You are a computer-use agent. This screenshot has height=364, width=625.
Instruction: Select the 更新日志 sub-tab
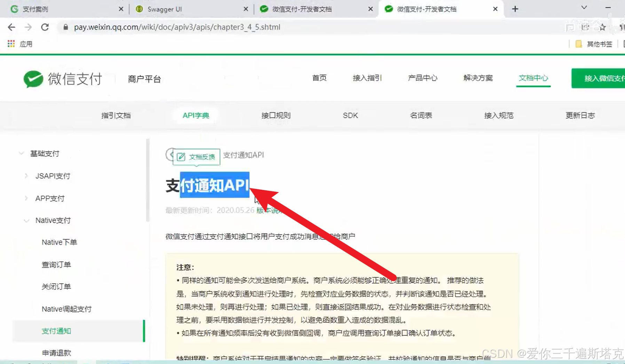(x=580, y=116)
